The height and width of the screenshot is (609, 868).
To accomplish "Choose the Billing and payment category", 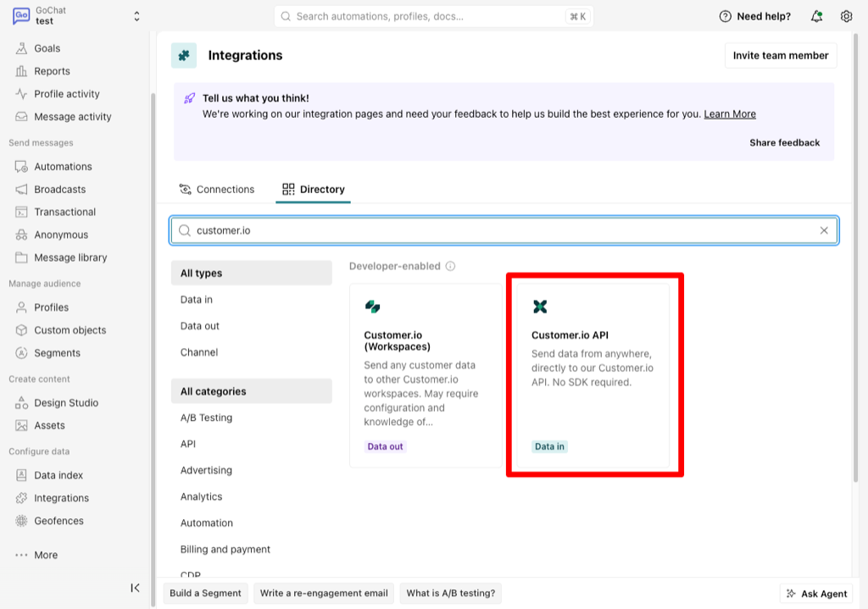I will click(x=225, y=549).
